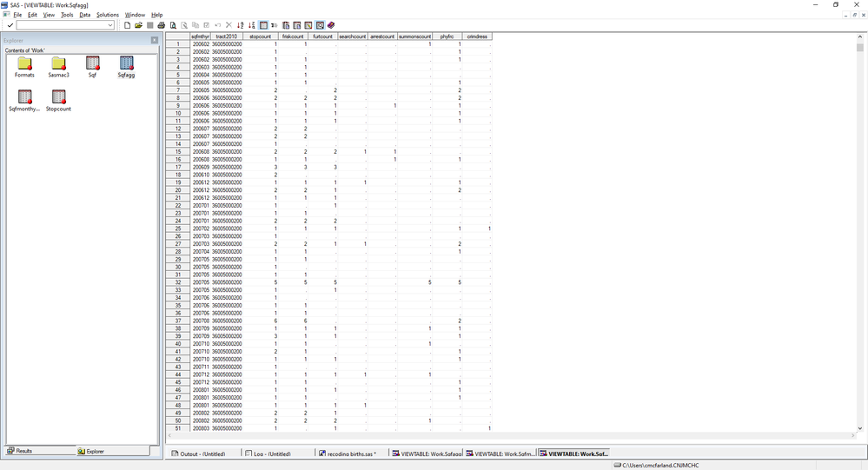Image resolution: width=868 pixels, height=470 pixels.
Task: Toggle Table View mode icon
Action: click(263, 25)
